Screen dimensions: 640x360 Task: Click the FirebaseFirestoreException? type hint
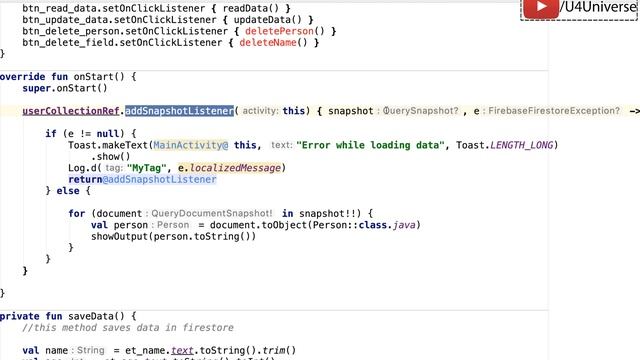tap(554, 111)
